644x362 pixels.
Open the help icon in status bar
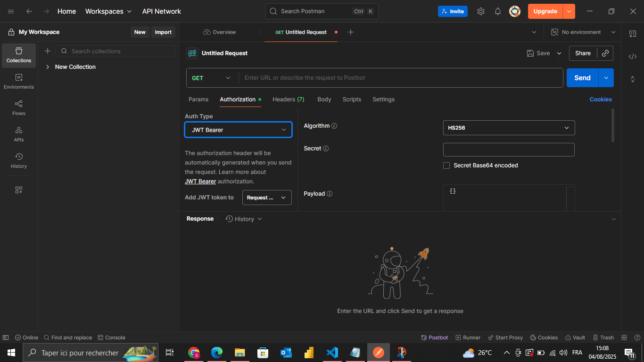(x=636, y=337)
